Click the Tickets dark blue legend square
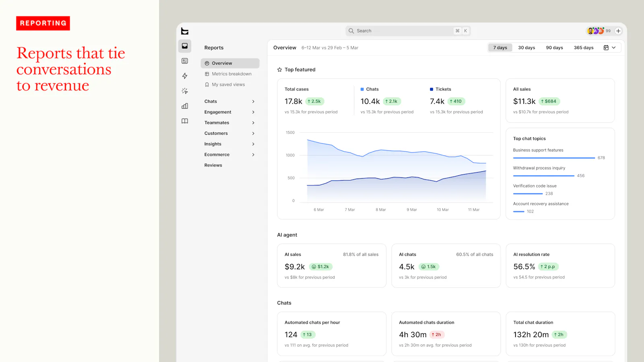Image resolution: width=644 pixels, height=362 pixels. (431, 89)
